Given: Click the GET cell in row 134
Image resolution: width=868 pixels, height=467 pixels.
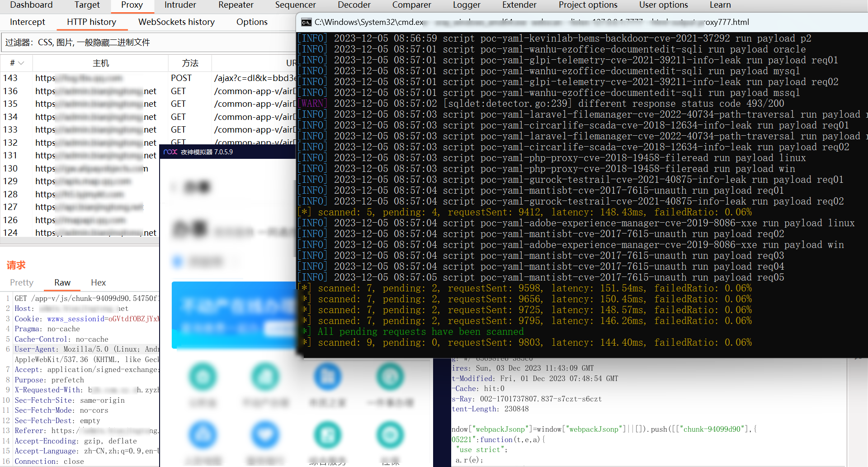Looking at the screenshot, I should [x=178, y=117].
